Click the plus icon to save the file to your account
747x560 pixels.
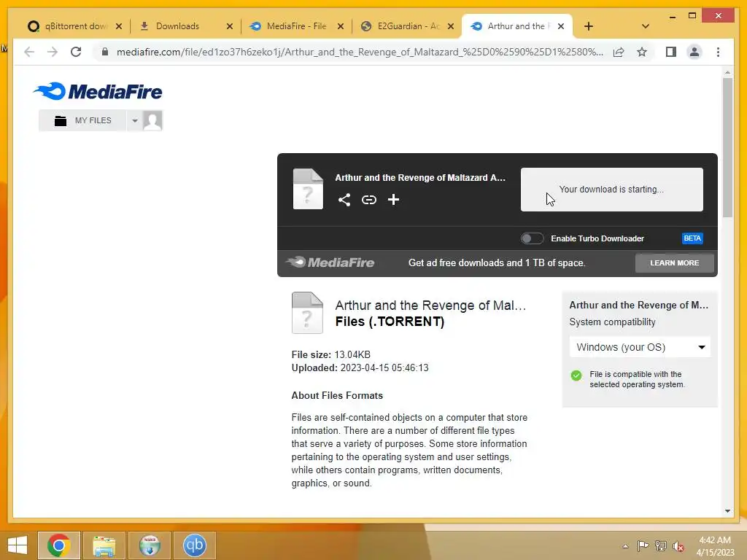(393, 200)
